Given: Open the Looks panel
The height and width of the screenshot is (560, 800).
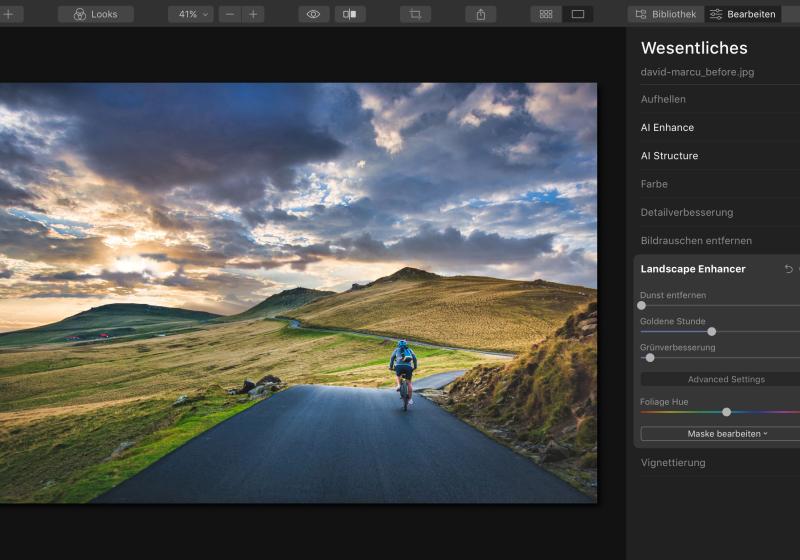Looking at the screenshot, I should click(x=96, y=14).
